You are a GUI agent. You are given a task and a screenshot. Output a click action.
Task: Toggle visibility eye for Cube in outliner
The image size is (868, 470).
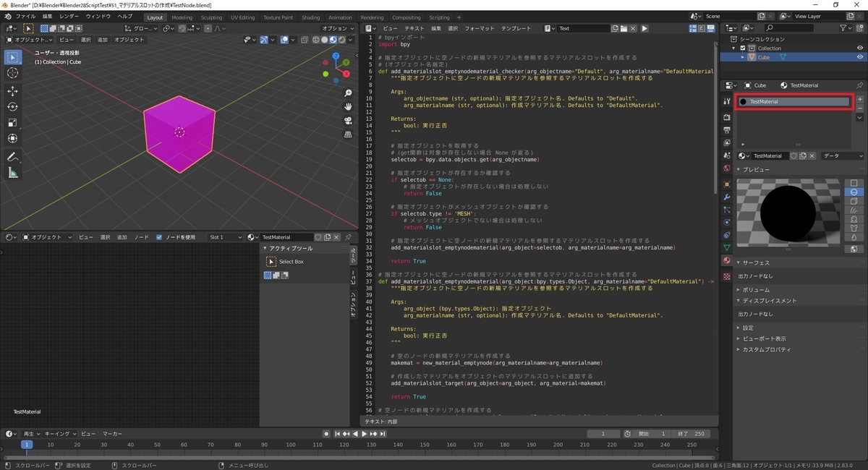(860, 57)
